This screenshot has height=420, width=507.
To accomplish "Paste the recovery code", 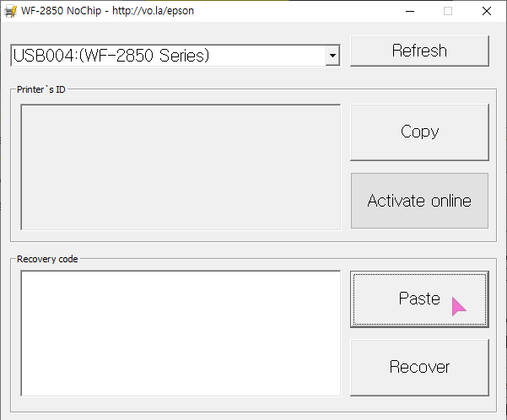I will coord(419,299).
